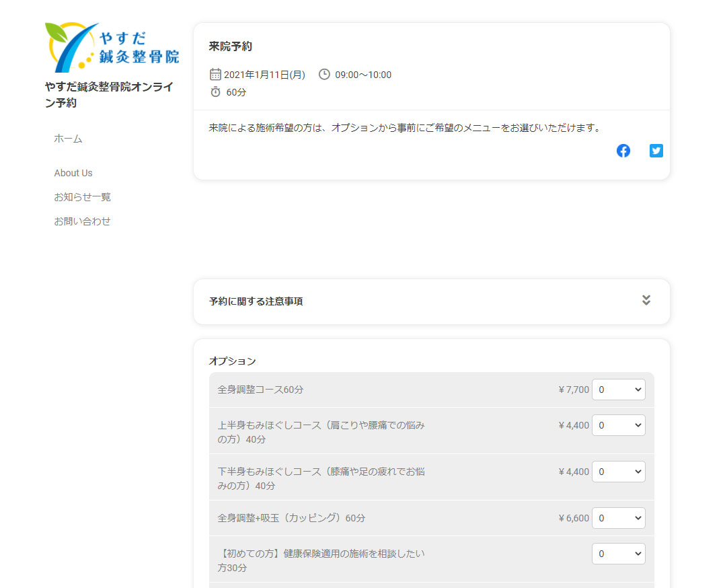
Task: Open quantity dropdown for 【初めての方】健康保険 consultation
Action: pos(618,554)
